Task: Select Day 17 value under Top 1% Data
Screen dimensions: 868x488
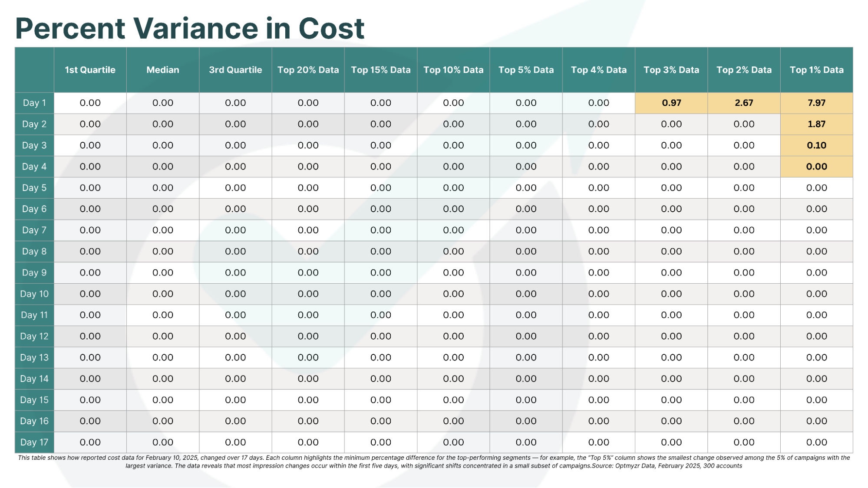Action: coord(817,442)
